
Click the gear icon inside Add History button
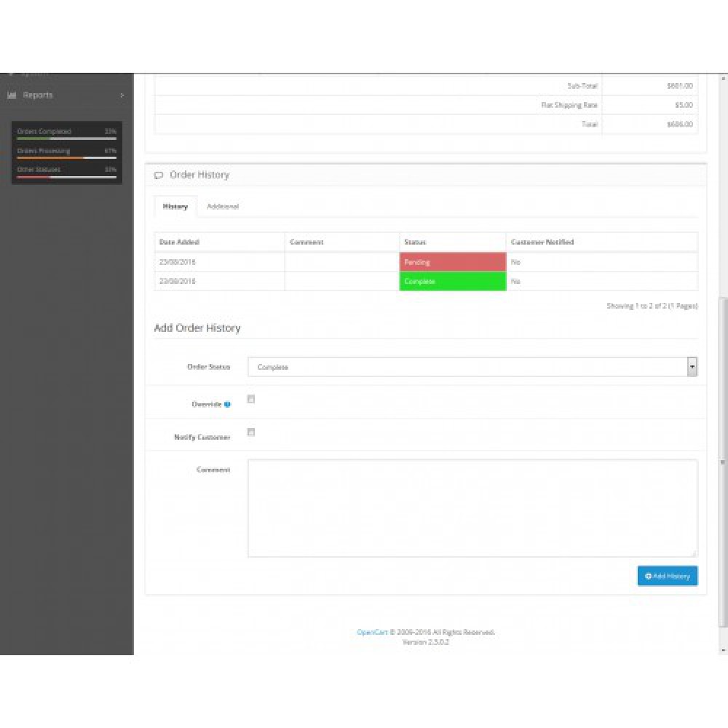(x=647, y=576)
